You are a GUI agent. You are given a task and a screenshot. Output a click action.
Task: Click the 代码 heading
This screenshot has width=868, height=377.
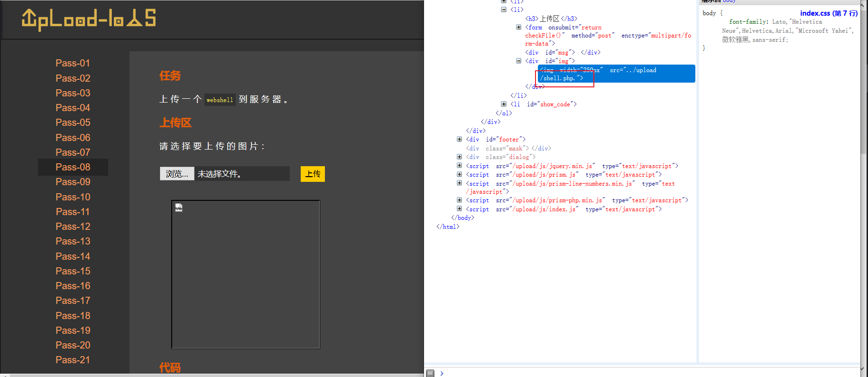[170, 368]
